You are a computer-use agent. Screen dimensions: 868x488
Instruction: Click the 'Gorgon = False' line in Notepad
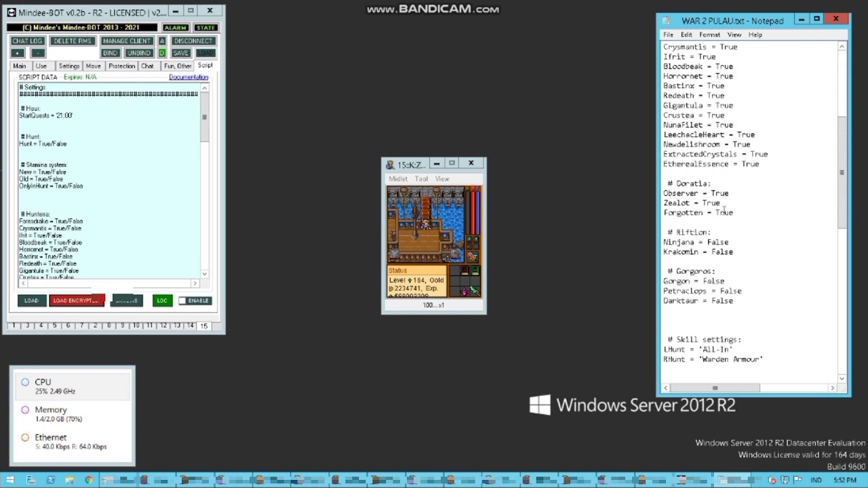694,281
